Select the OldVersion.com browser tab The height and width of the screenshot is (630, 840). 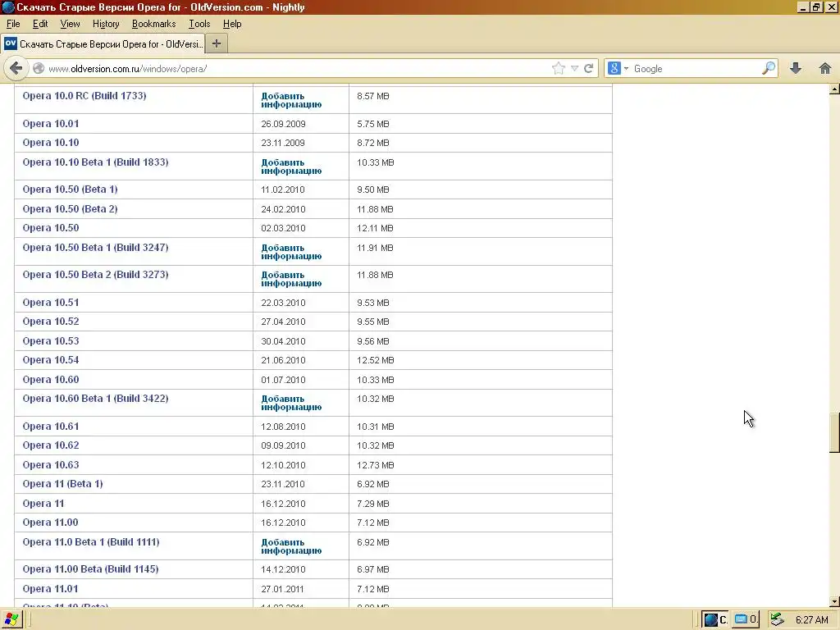[103, 44]
